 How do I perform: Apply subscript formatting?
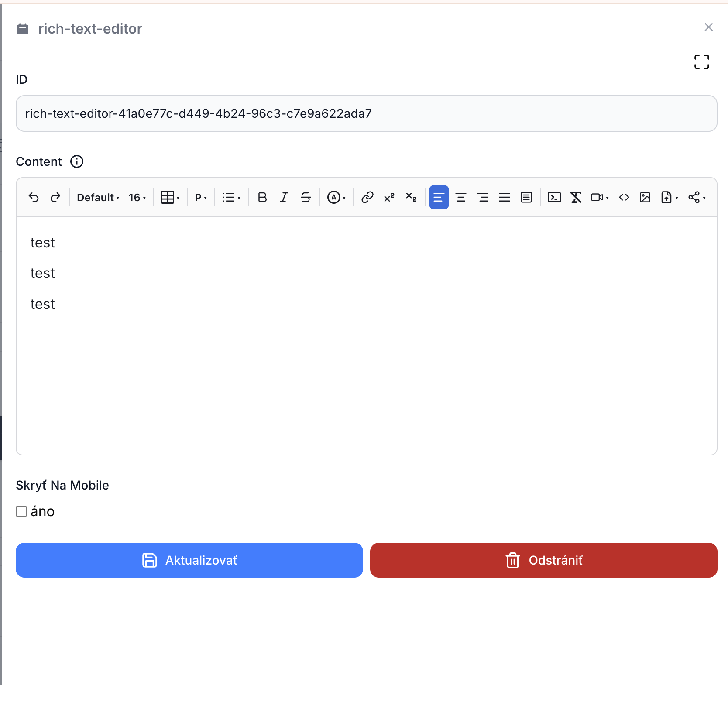(x=411, y=198)
